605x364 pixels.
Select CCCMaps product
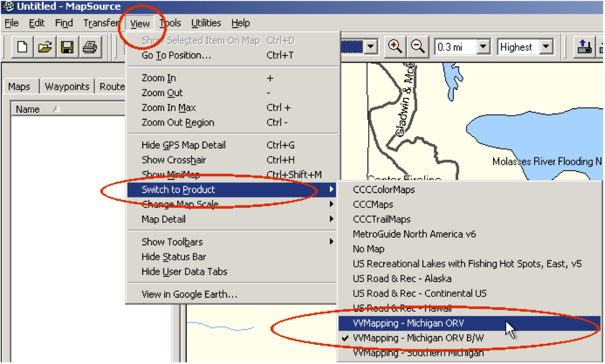click(469, 204)
